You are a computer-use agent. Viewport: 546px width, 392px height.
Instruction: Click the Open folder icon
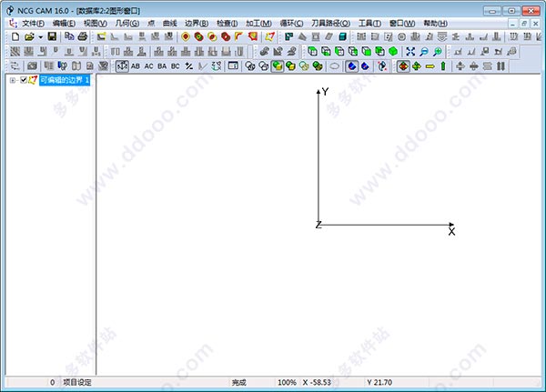click(x=29, y=36)
